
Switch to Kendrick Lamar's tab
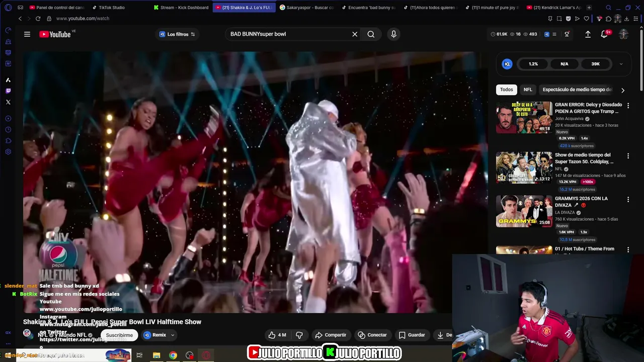point(553,8)
